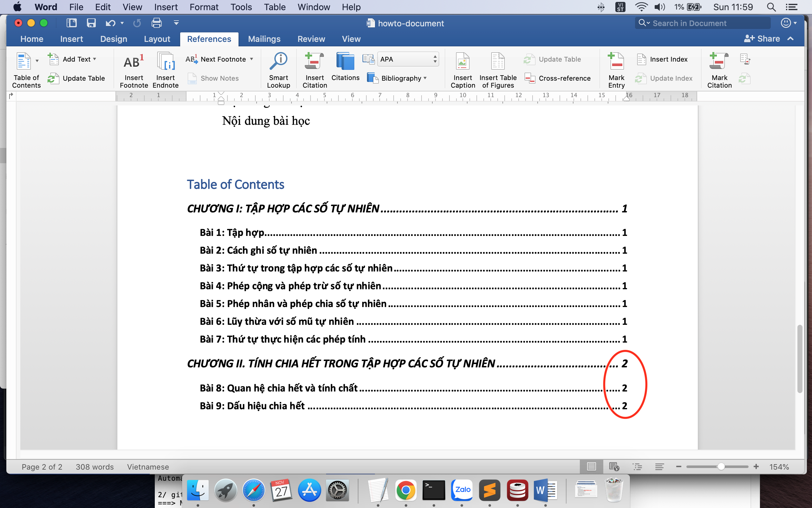Click the Mark Entry icon
The image size is (812, 508).
[616, 62]
